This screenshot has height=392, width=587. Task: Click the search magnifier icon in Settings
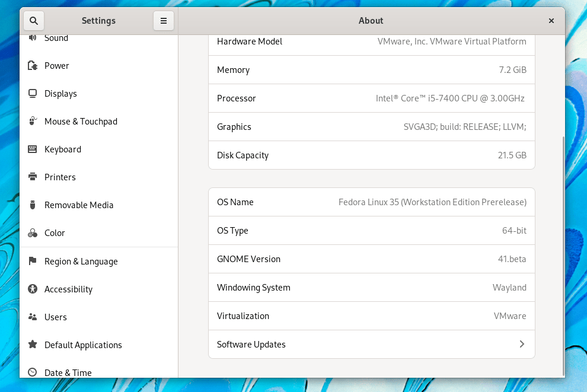(34, 21)
